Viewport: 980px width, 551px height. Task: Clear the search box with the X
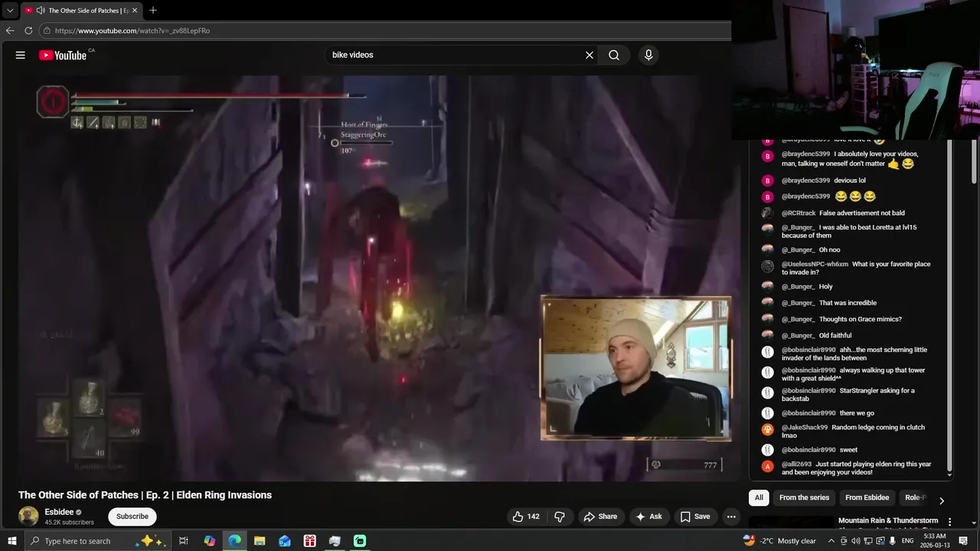click(x=590, y=55)
